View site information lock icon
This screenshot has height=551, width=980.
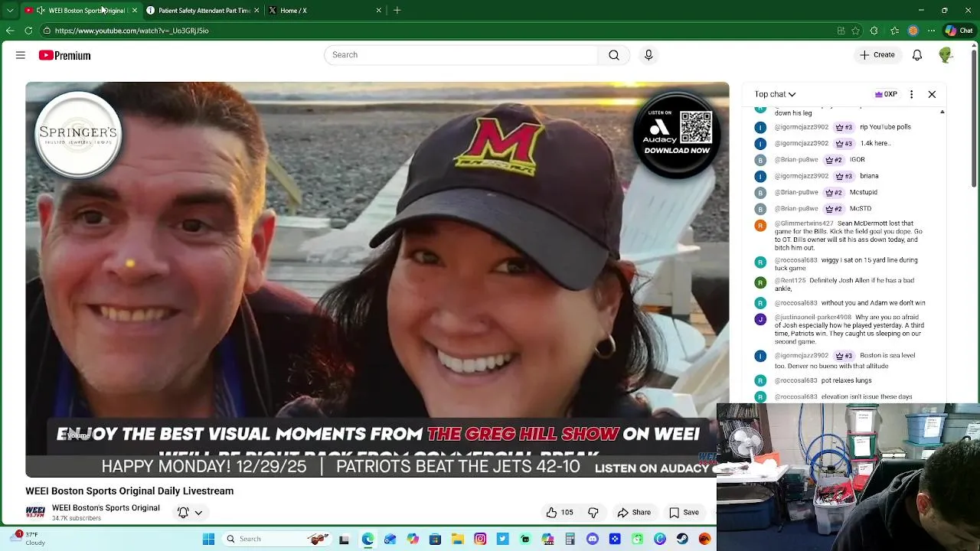[x=47, y=31]
